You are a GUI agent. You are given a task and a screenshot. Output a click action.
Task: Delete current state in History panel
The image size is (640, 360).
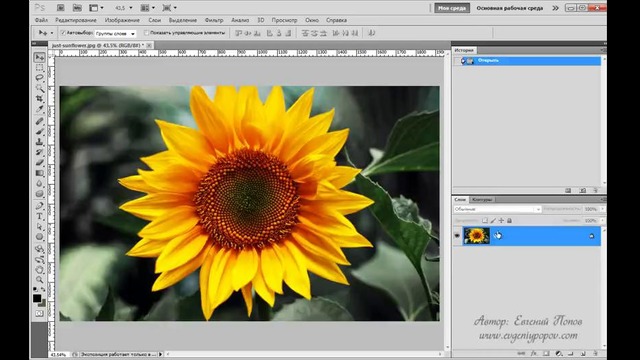(596, 190)
